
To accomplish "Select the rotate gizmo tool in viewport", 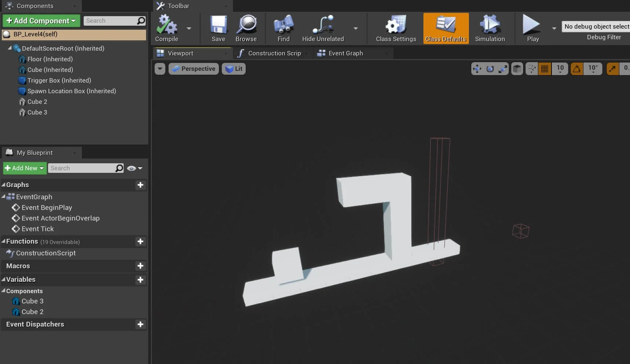I will point(490,69).
